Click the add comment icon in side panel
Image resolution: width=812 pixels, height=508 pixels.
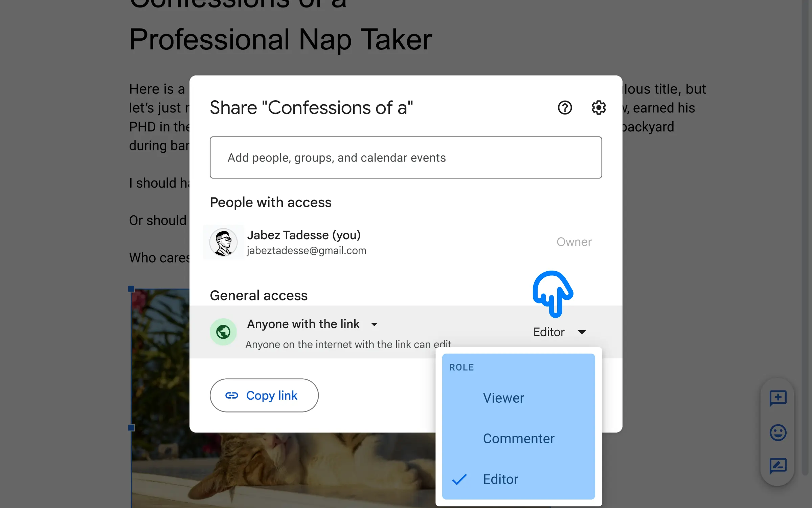(x=778, y=398)
